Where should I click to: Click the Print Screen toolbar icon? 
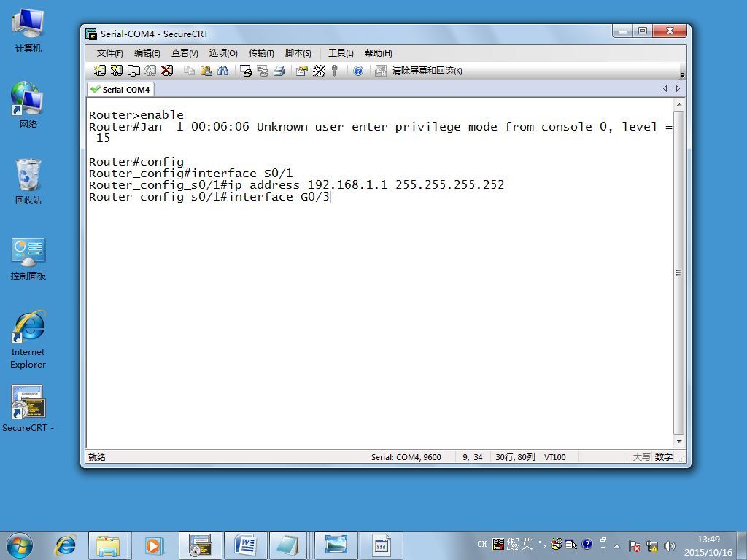(x=245, y=71)
